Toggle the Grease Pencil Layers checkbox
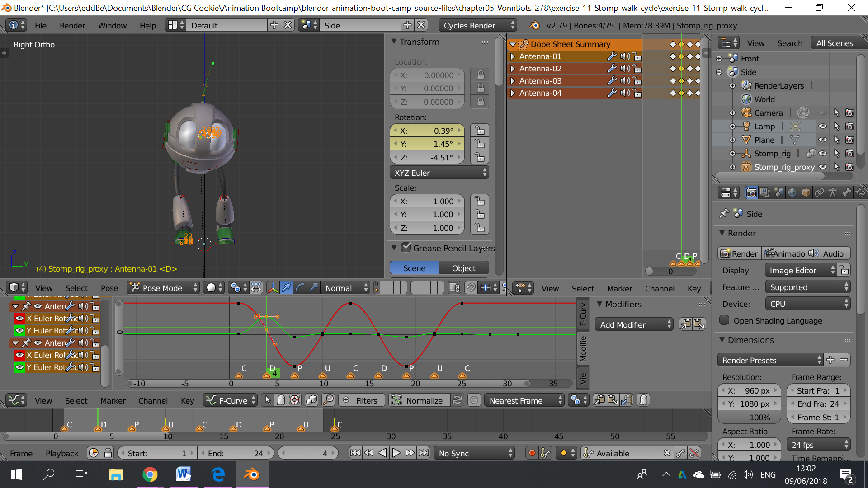 click(x=406, y=247)
